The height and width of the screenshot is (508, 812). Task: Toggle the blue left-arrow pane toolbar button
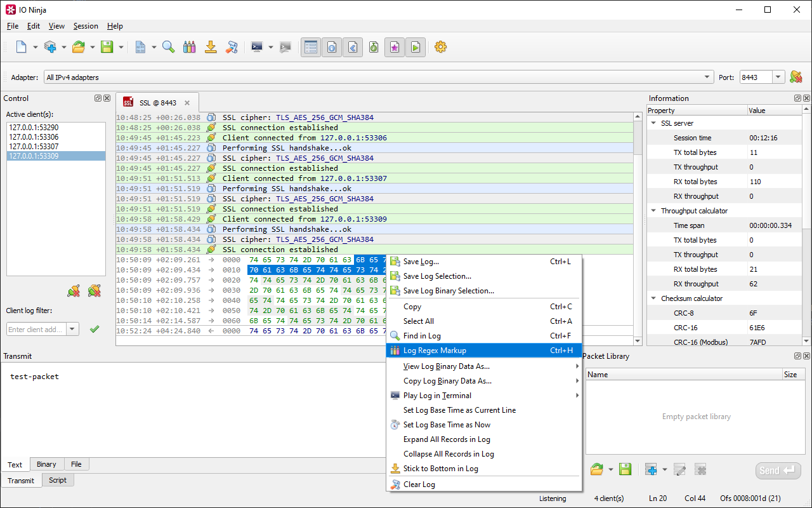tap(353, 47)
